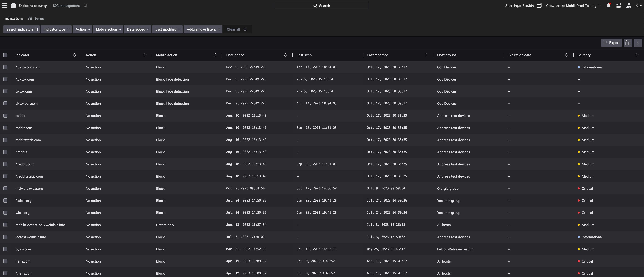The width and height of the screenshot is (644, 277).
Task: Toggle the select-all checkbox in header
Action: [5, 55]
